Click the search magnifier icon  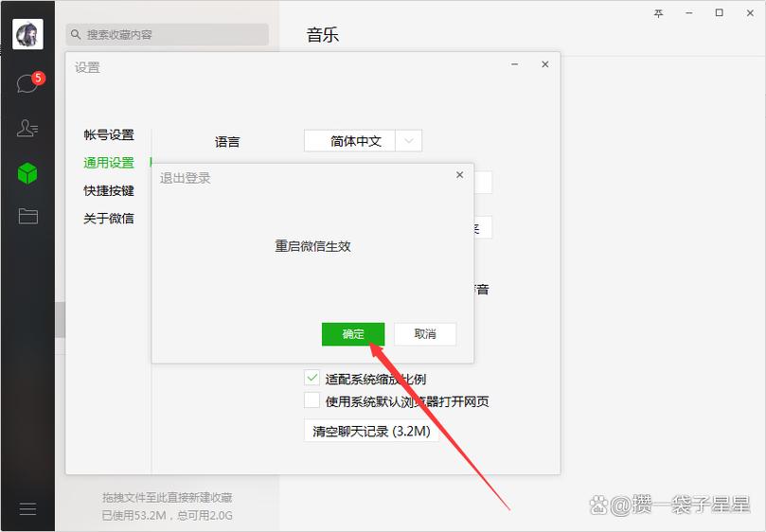pos(75,35)
